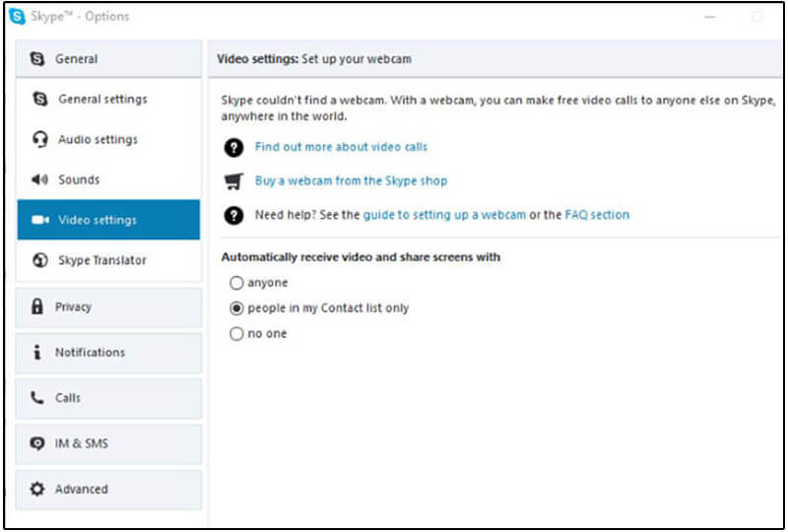Click the question mark icon next to video calls link
Image resolution: width=788 pixels, height=532 pixels.
tap(233, 148)
